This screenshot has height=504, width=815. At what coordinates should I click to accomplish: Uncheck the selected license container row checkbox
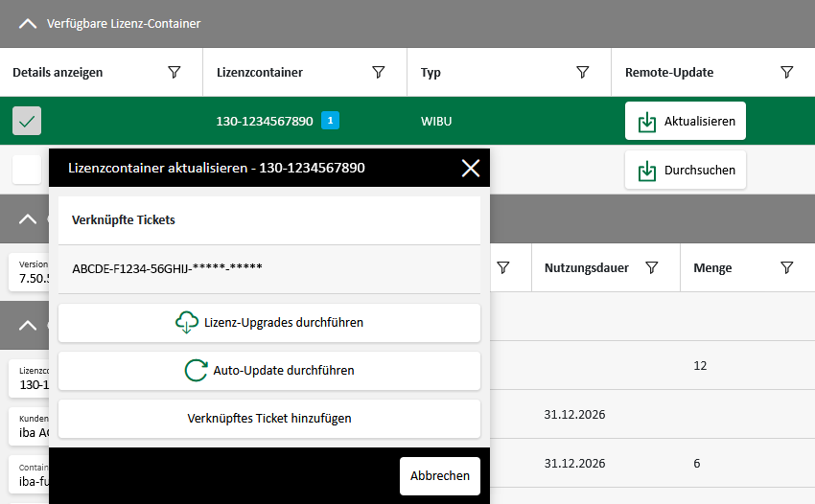(27, 122)
